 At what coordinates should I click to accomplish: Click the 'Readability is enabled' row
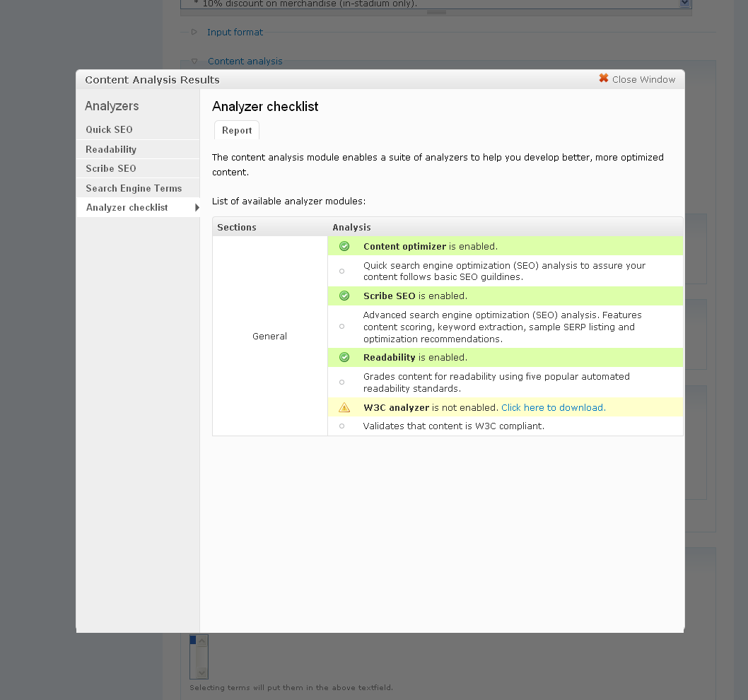pyautogui.click(x=506, y=357)
